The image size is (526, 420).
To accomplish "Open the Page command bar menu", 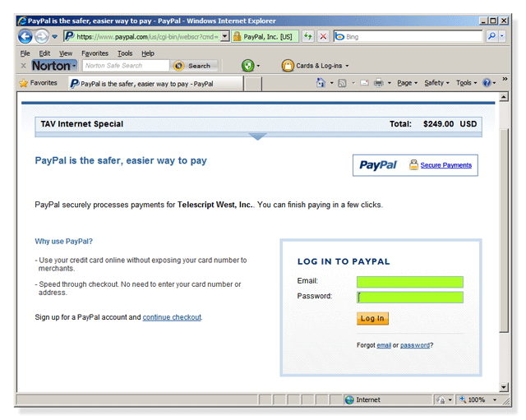I will pos(408,83).
